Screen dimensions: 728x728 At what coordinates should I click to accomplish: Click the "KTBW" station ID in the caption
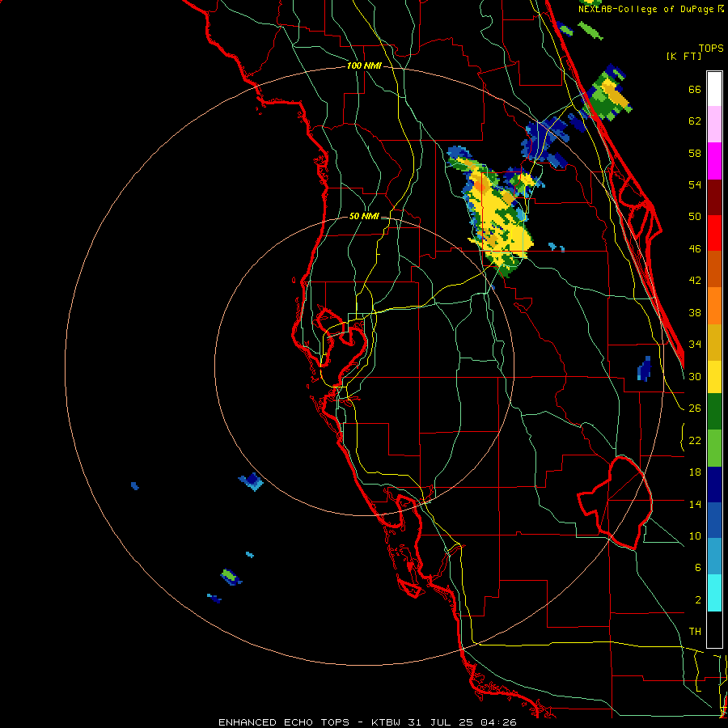pos(387,722)
